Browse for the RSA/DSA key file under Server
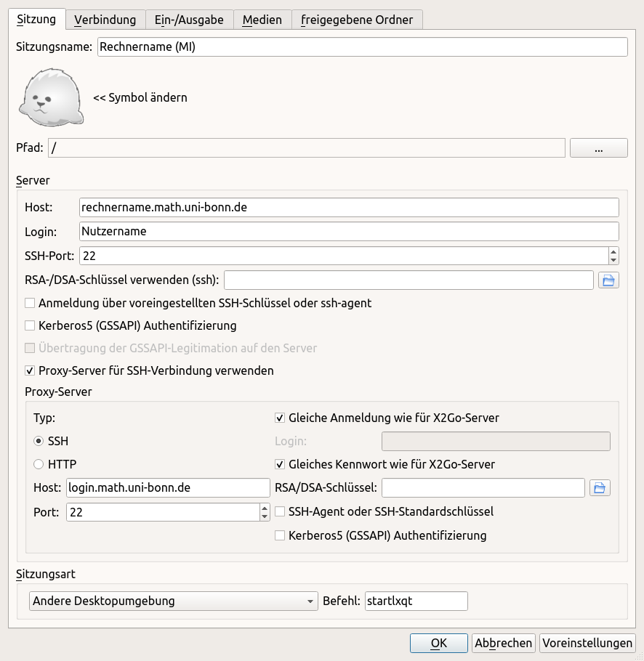644x661 pixels. (x=608, y=280)
